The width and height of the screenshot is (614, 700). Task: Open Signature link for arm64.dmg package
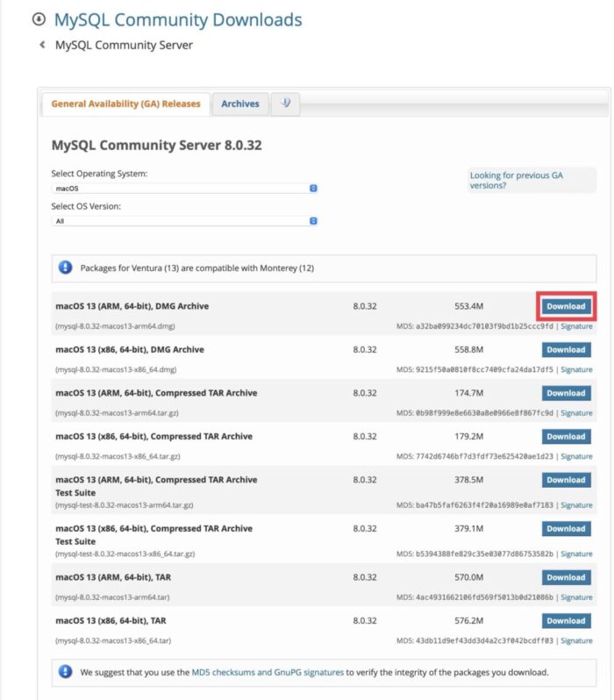coord(576,326)
